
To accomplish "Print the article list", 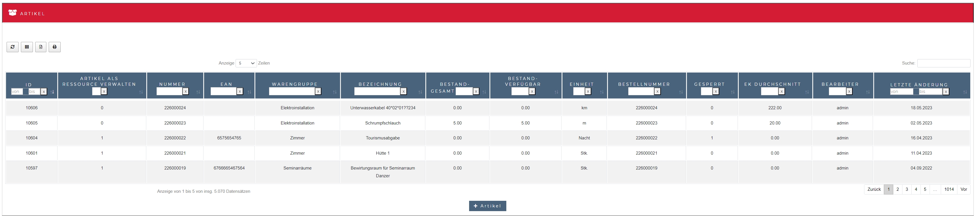I will coord(54,47).
